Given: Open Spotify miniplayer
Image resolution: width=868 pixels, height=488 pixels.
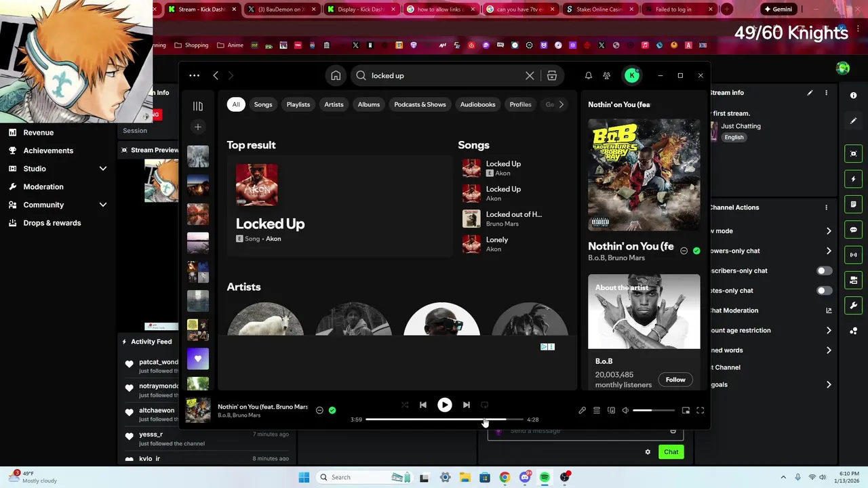Looking at the screenshot, I should [686, 410].
